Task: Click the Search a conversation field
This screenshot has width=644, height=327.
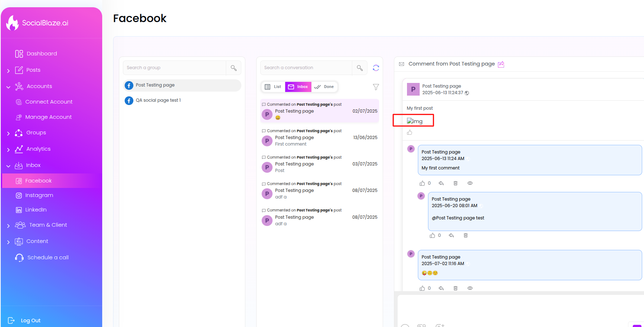Action: click(306, 68)
